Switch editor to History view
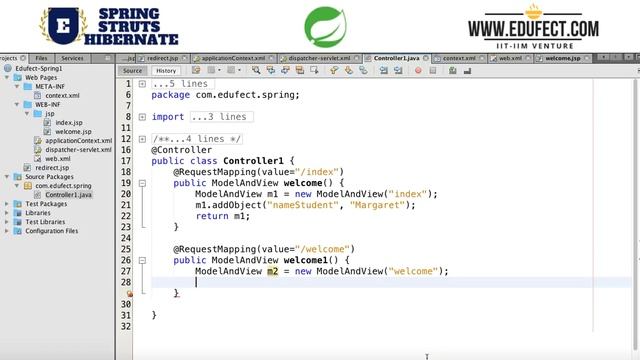The image size is (640, 360). point(166,71)
